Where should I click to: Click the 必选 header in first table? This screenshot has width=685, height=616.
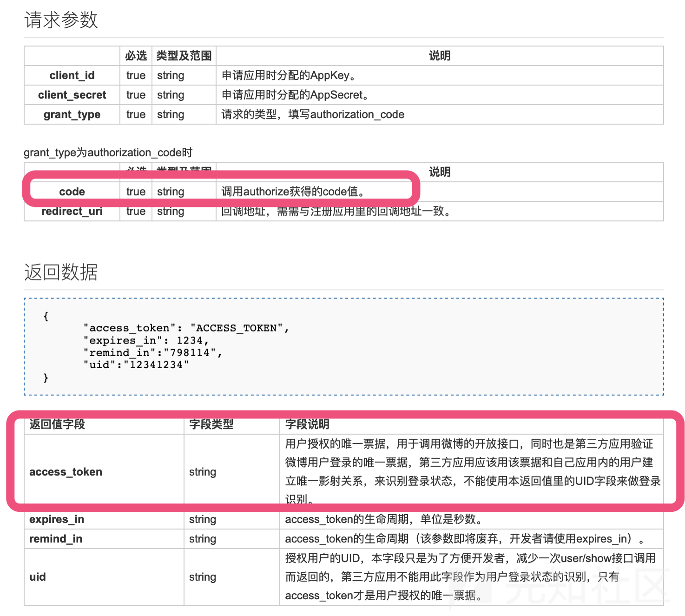tap(136, 56)
